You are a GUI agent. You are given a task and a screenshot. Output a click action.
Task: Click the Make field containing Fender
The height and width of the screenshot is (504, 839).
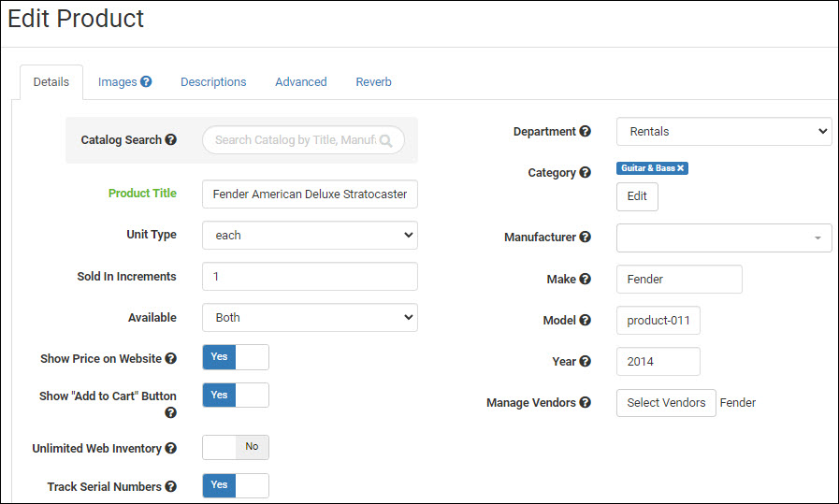[679, 279]
